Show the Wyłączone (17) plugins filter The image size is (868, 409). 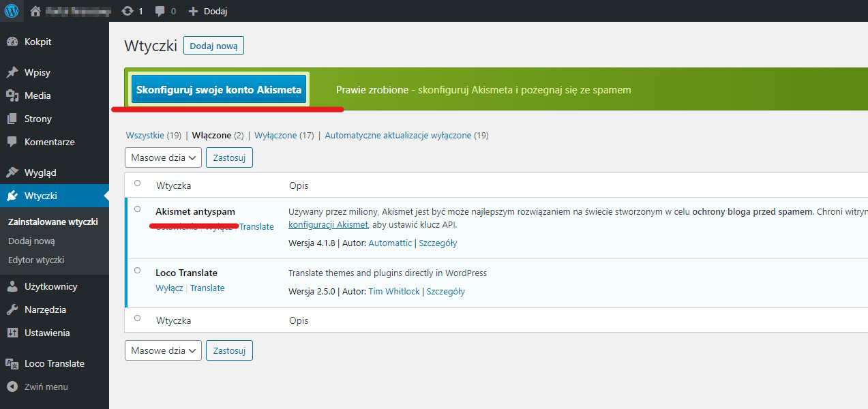pos(284,135)
